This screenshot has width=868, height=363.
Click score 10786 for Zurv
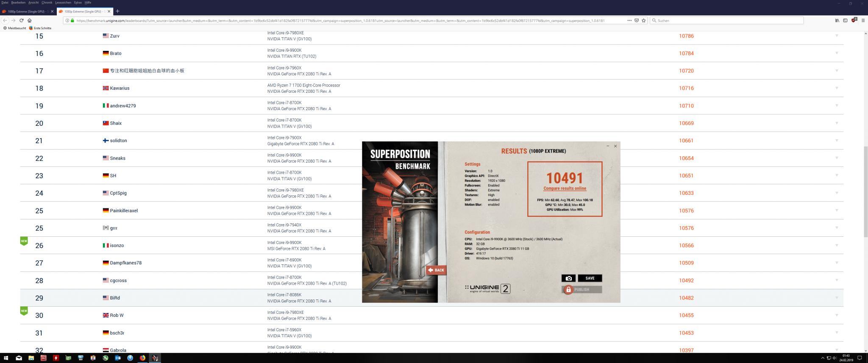686,36
